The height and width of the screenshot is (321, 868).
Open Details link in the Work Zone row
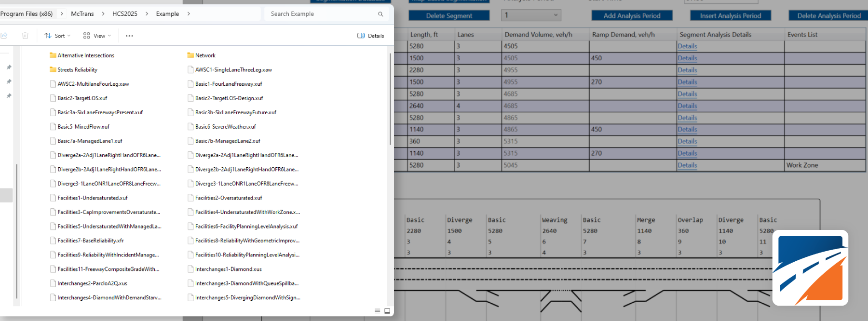687,165
